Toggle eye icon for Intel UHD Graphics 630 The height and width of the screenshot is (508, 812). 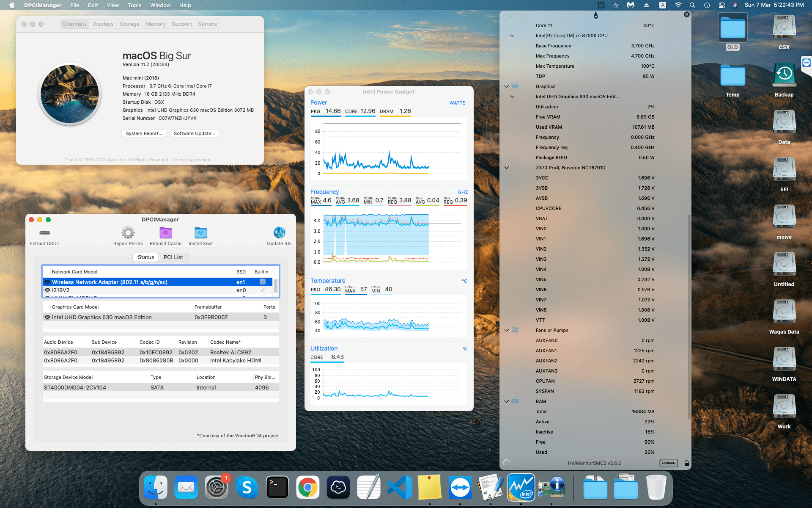click(x=47, y=317)
